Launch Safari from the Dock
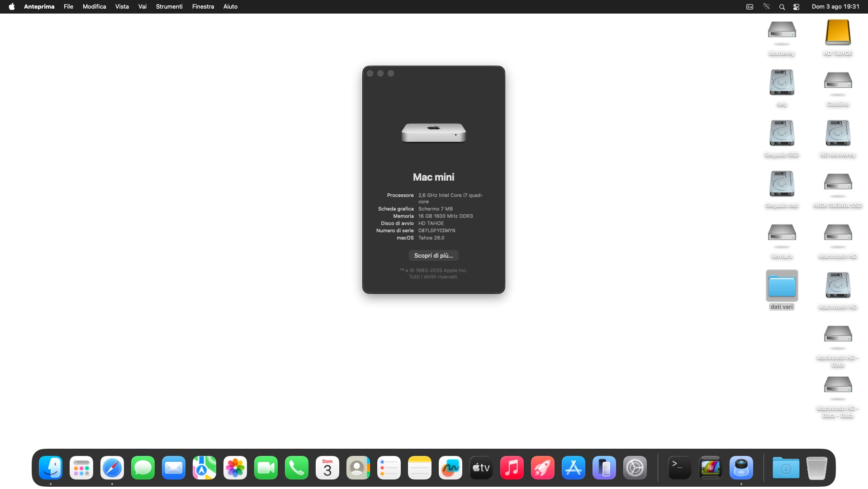This screenshot has height=489, width=868. click(112, 468)
